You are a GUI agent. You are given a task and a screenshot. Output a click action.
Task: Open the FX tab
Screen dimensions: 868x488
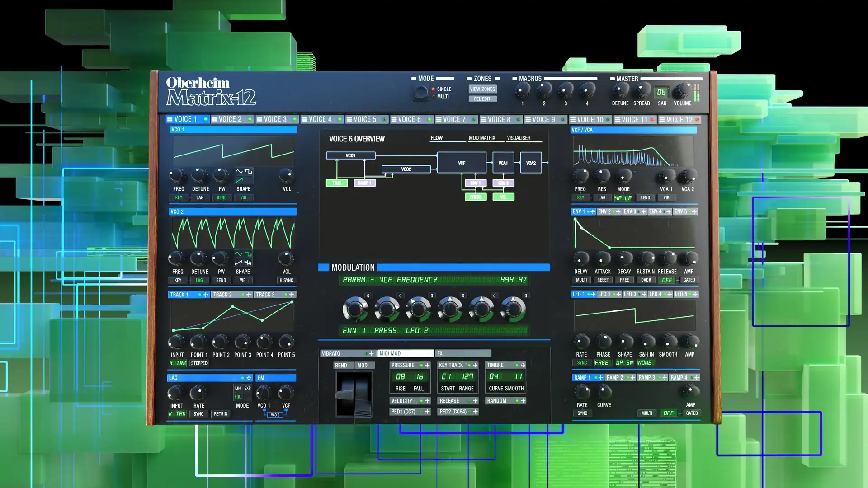click(x=463, y=353)
